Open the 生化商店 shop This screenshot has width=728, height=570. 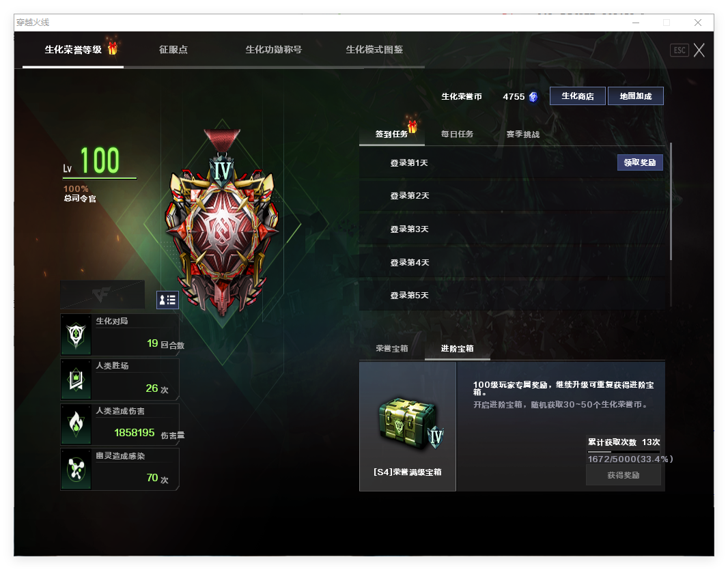pyautogui.click(x=577, y=96)
